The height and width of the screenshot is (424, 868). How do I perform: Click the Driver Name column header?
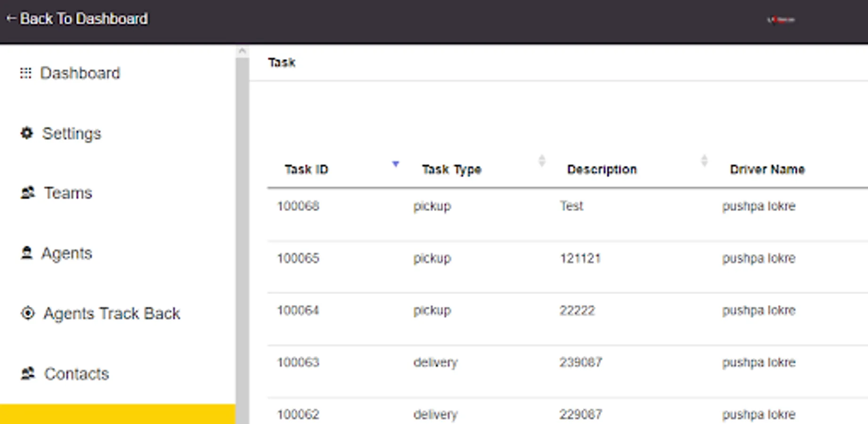point(767,169)
